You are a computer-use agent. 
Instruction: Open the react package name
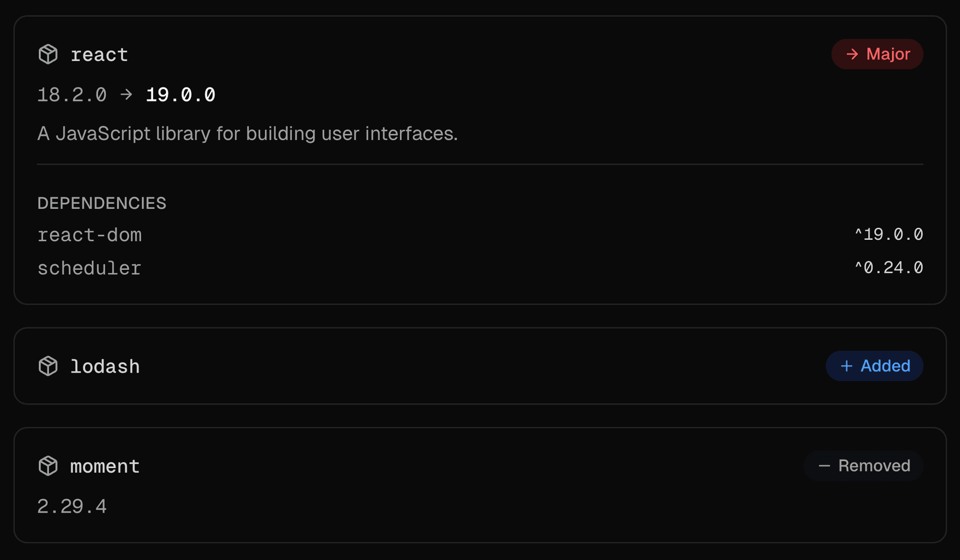(x=99, y=54)
